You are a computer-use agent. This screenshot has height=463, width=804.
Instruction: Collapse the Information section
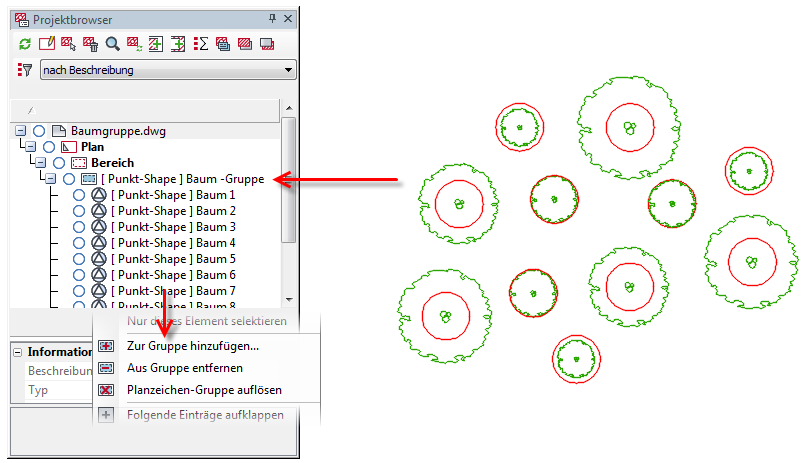pos(18,352)
